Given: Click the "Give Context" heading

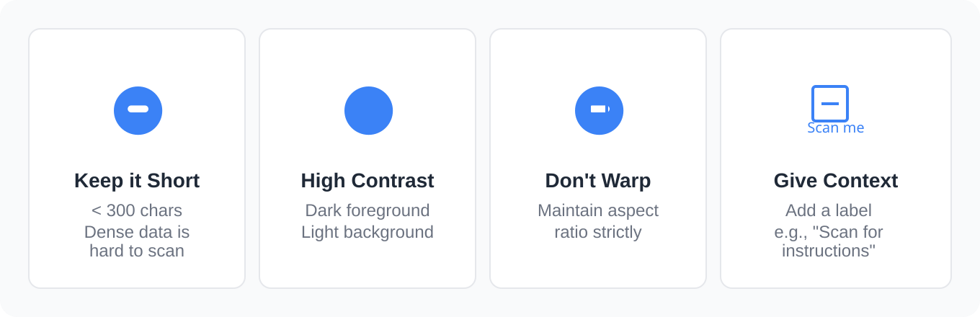Looking at the screenshot, I should [x=836, y=180].
